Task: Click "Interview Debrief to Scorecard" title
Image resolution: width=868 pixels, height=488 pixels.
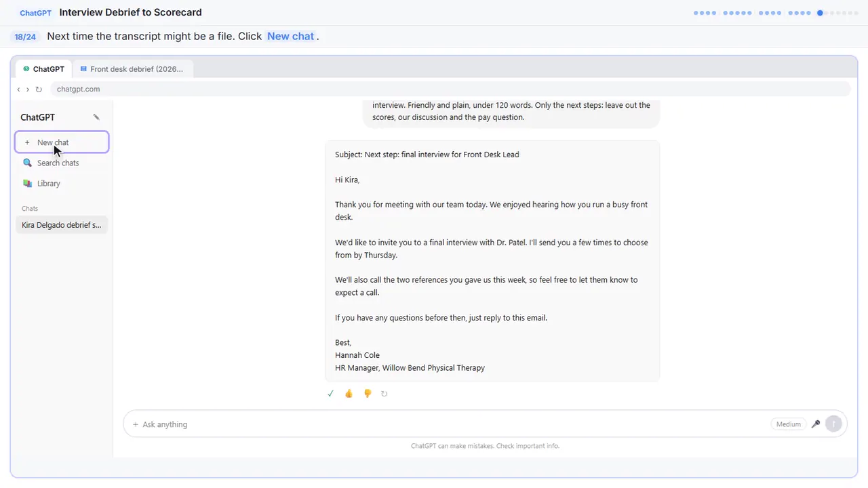Action: [x=130, y=12]
